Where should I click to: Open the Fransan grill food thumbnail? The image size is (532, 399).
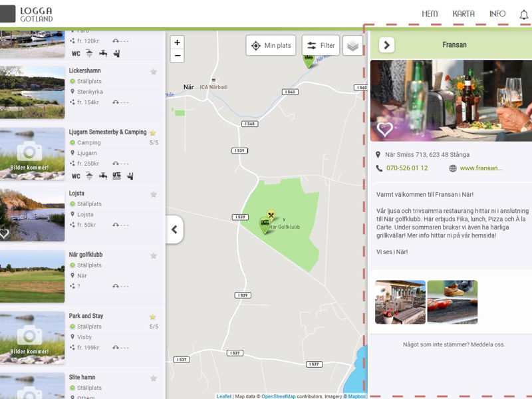452,302
